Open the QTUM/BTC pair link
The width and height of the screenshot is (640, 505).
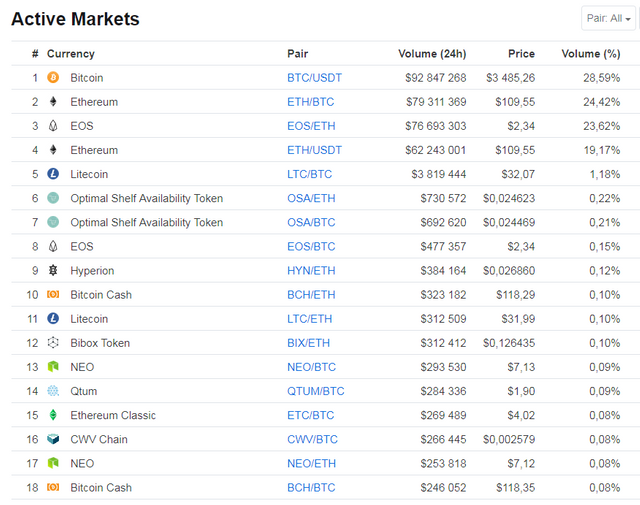click(316, 391)
